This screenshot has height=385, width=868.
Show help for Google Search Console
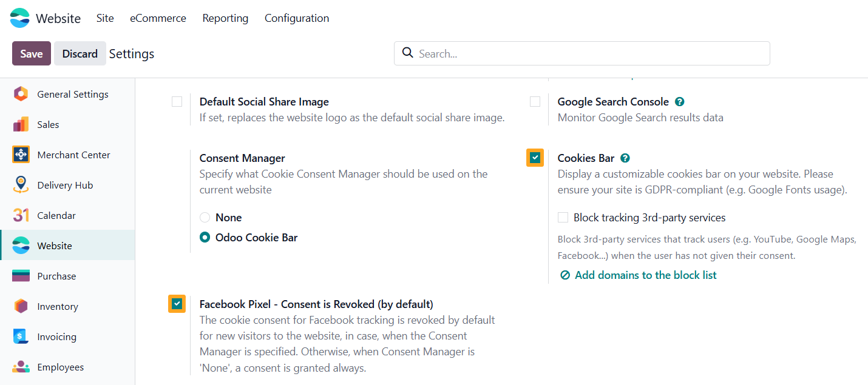680,102
